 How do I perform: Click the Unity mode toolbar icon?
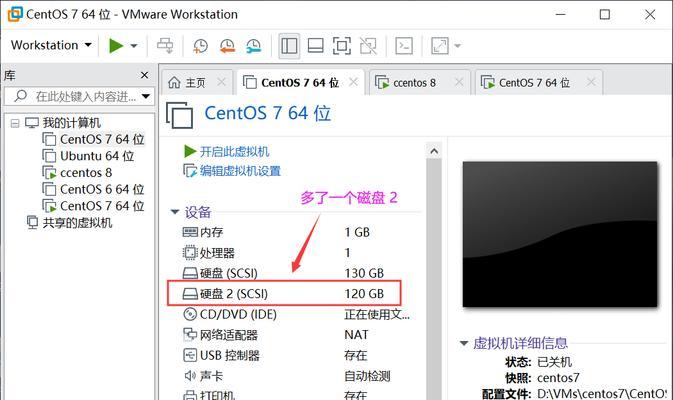click(368, 45)
